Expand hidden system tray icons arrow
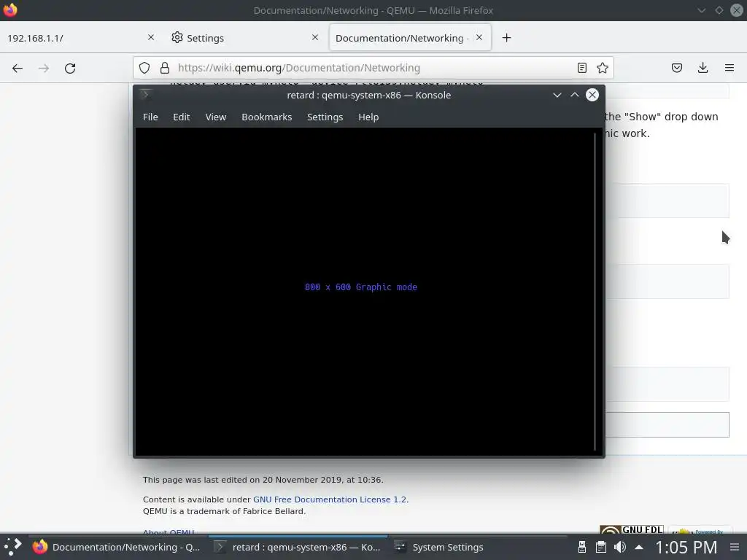747x560 pixels. tap(639, 547)
